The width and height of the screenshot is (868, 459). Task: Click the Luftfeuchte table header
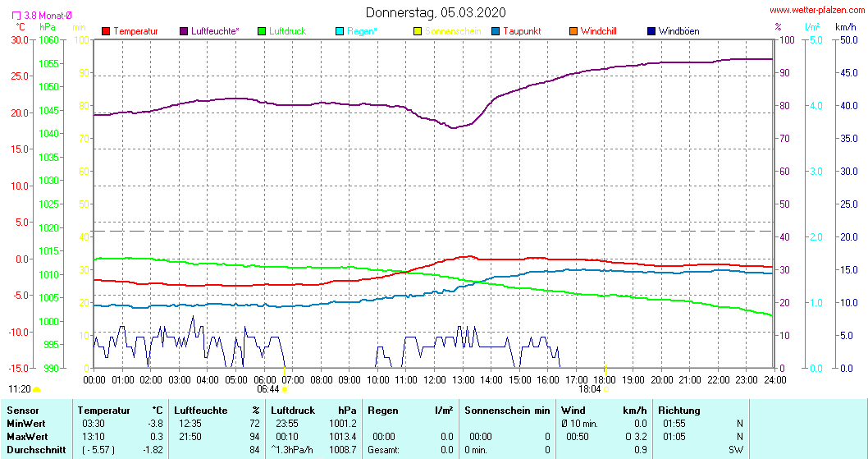(x=200, y=411)
